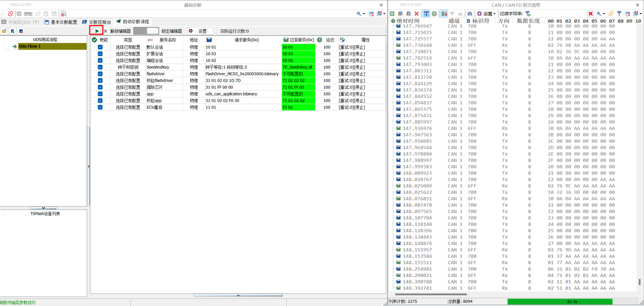644x306 pixels.
Task: Click the orange link icon in CAN window toolbar
Action: 611,14
